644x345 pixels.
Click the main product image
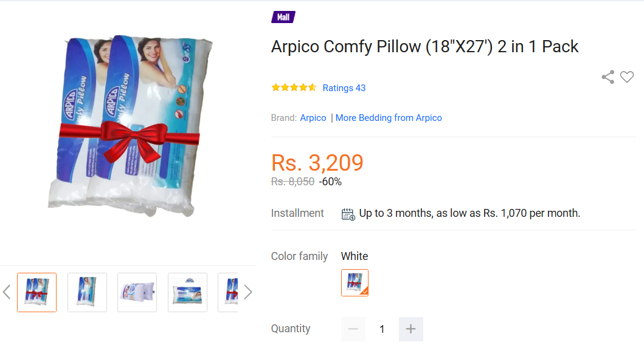[130, 125]
